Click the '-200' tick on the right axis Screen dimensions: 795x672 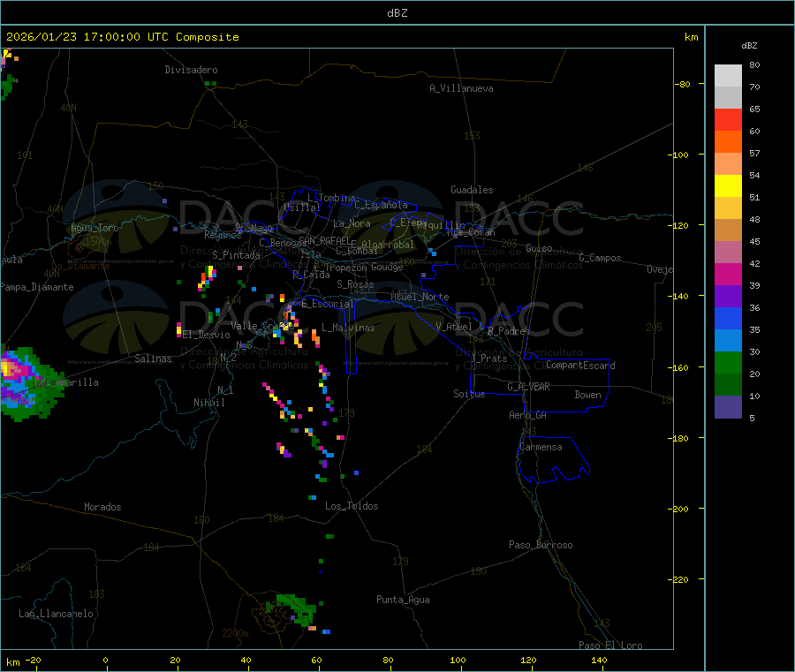(x=680, y=509)
